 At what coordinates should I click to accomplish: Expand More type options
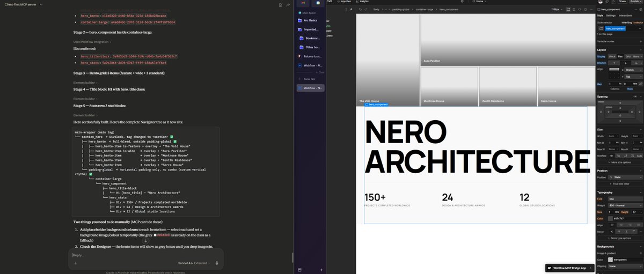620,238
